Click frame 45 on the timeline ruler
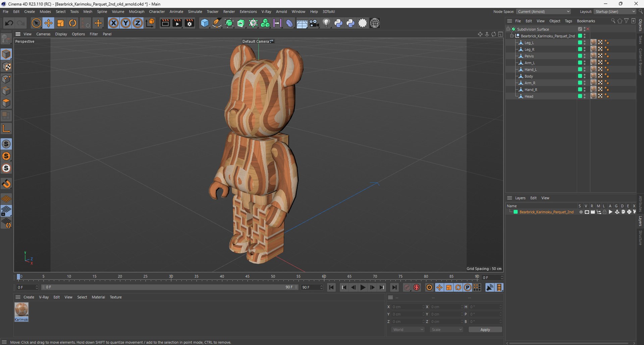Screen dimensions: 644x345 [248, 276]
